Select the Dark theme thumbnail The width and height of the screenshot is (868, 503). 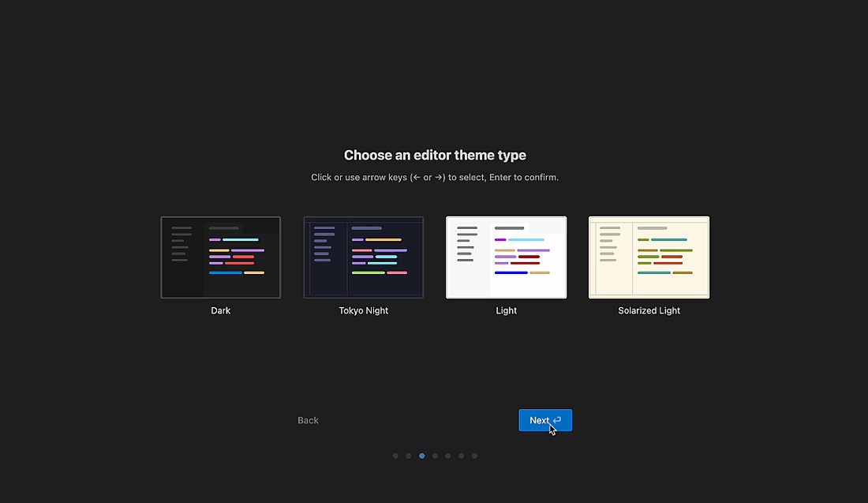tap(221, 257)
